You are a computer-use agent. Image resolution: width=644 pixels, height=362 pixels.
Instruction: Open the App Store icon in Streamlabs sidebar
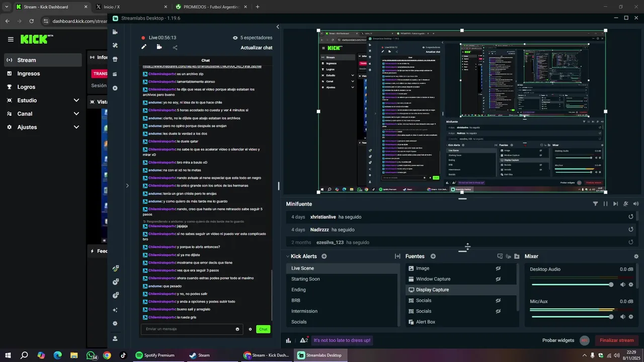point(115,59)
